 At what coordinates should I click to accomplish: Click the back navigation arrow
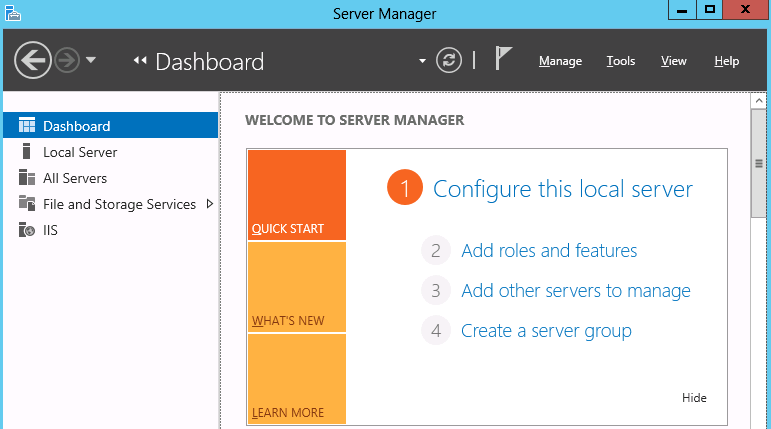coord(33,61)
